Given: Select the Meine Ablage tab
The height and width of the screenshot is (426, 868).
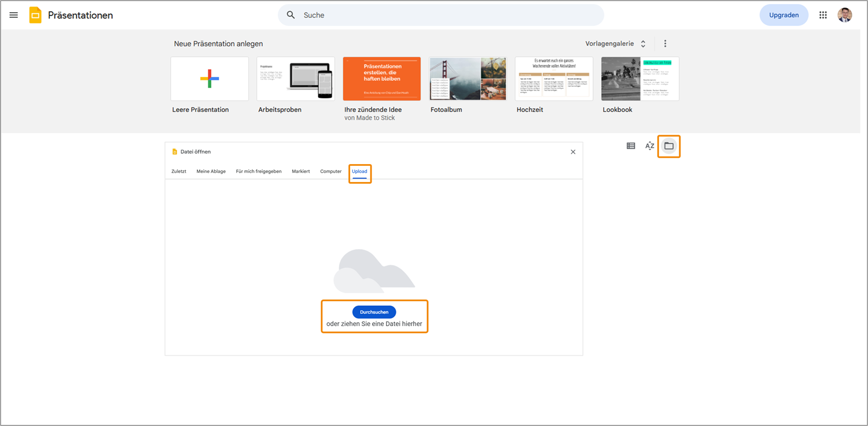Looking at the screenshot, I should 211,172.
